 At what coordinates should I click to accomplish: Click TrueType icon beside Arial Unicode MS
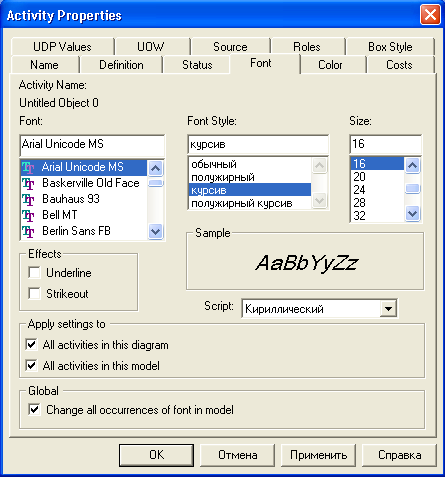coord(28,167)
